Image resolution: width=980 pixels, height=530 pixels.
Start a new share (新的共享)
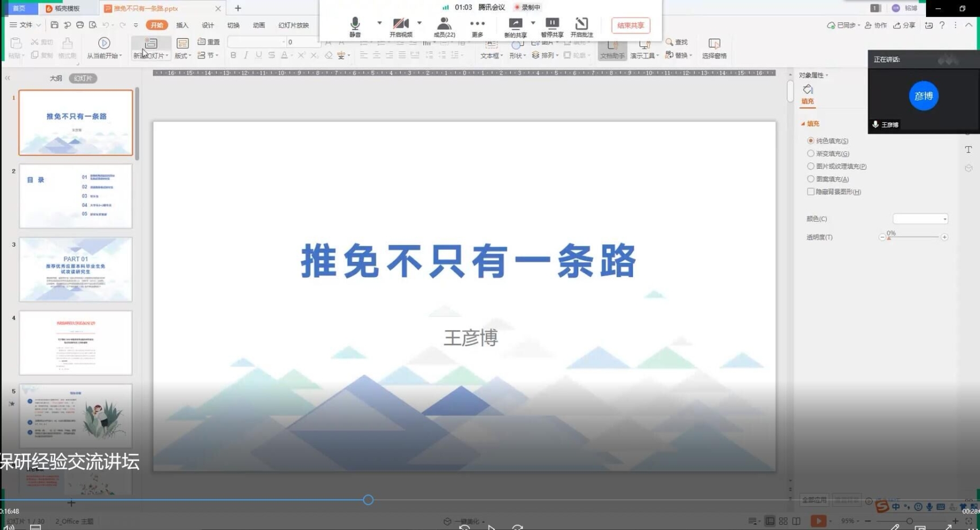pos(515,27)
